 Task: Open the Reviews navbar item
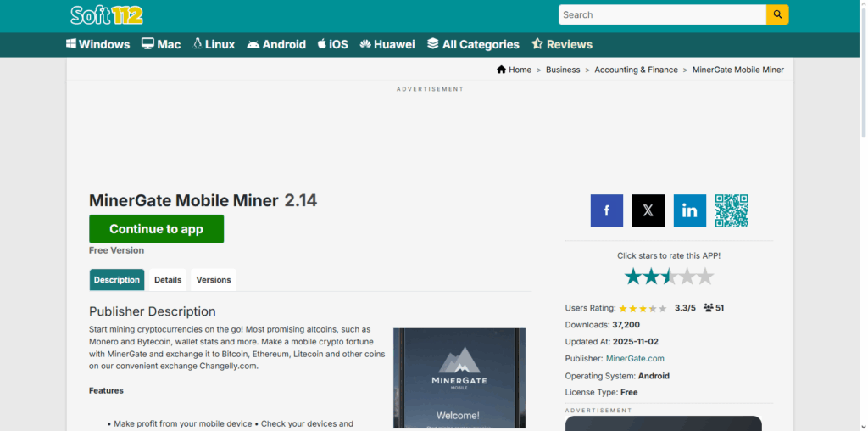tap(562, 44)
